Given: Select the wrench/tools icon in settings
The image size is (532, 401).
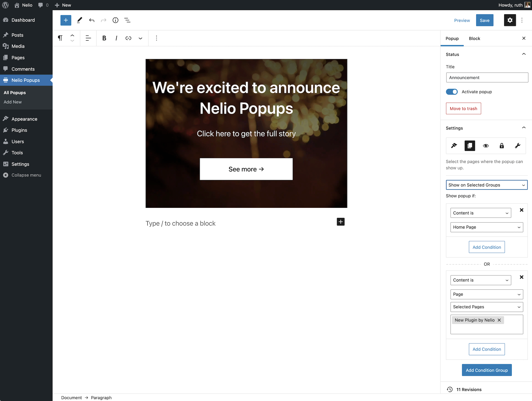Looking at the screenshot, I should pos(517,145).
